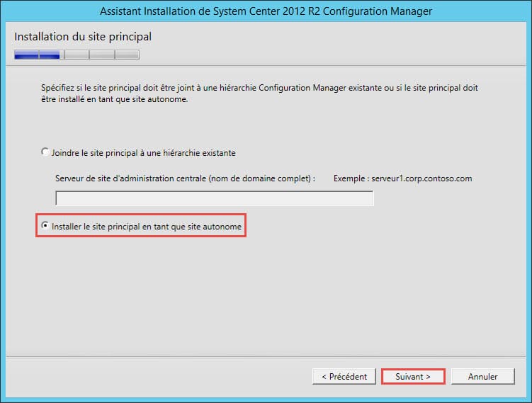
Task: Select the 'Joindre le site principal' radio button
Action: [46, 152]
